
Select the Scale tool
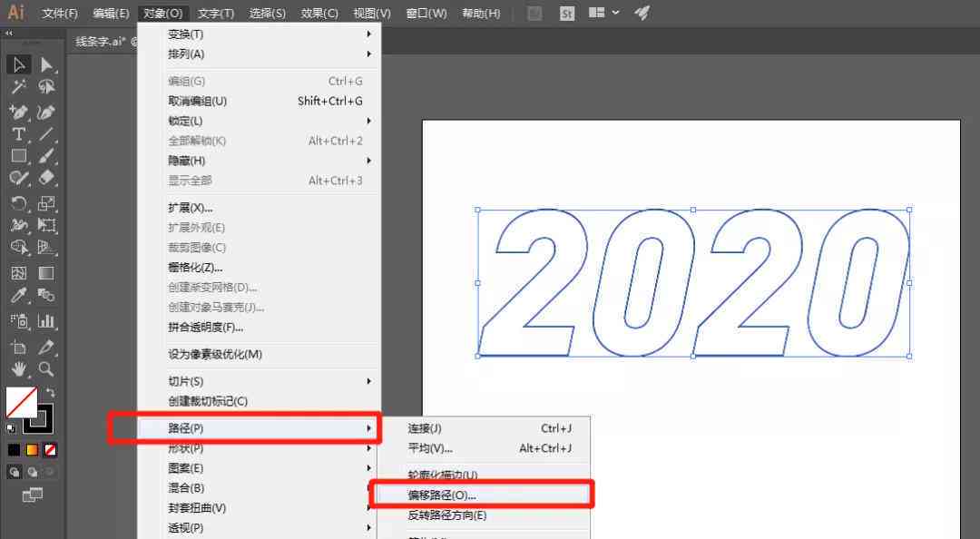46,203
